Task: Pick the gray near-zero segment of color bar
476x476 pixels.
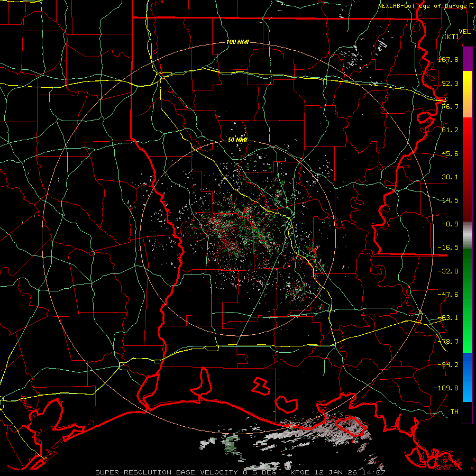Action: pos(467,235)
